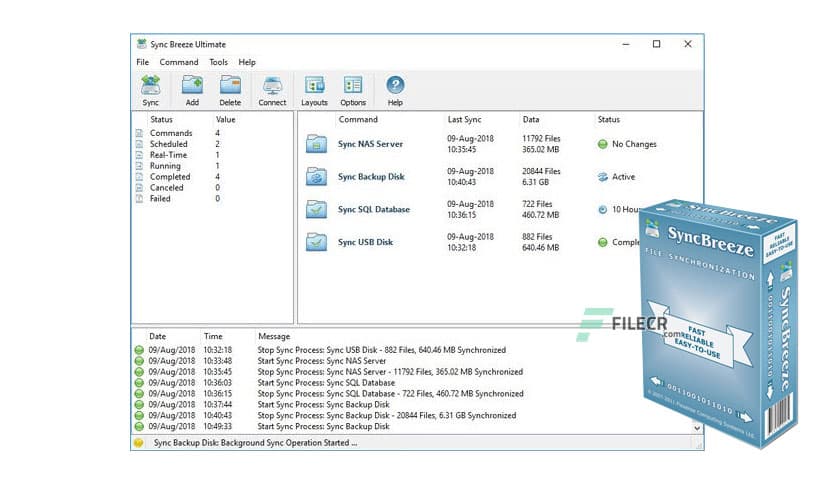Click the '09-Aug-2018 10:36:15' last sync cell
The height and width of the screenshot is (484, 836).
click(x=470, y=209)
